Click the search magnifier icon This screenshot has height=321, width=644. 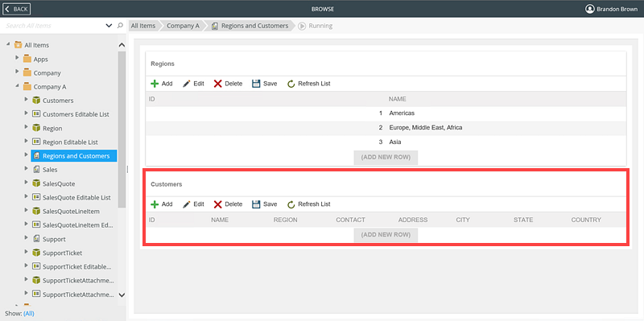pyautogui.click(x=120, y=26)
